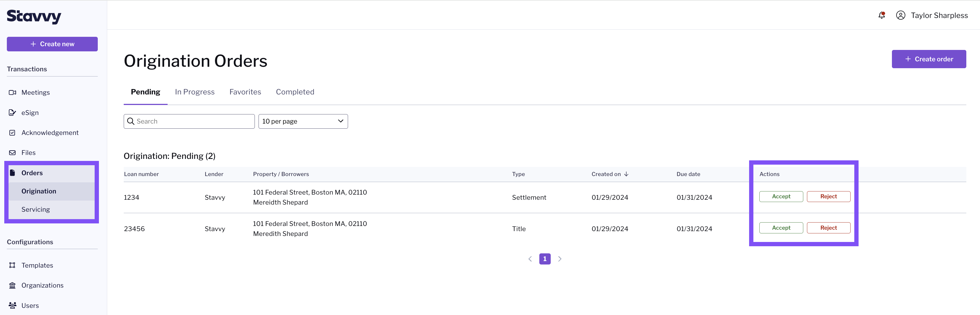Viewport: 980px width, 315px height.
Task: Accept loan 1234 order
Action: tap(781, 197)
